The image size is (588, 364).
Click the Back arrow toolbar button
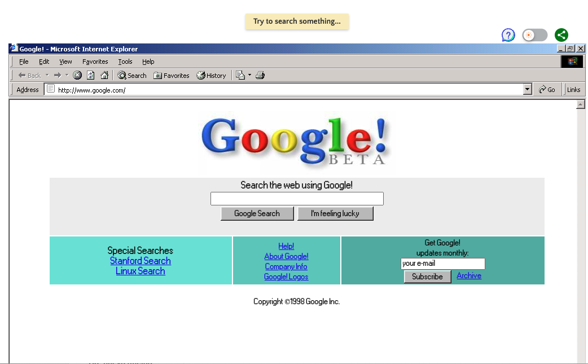[x=29, y=76]
